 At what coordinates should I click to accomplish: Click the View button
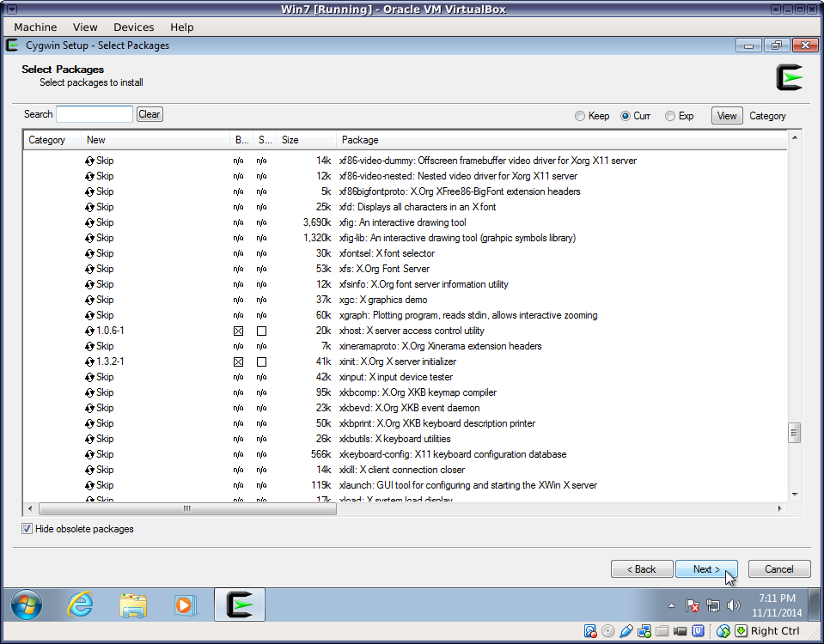coord(727,116)
